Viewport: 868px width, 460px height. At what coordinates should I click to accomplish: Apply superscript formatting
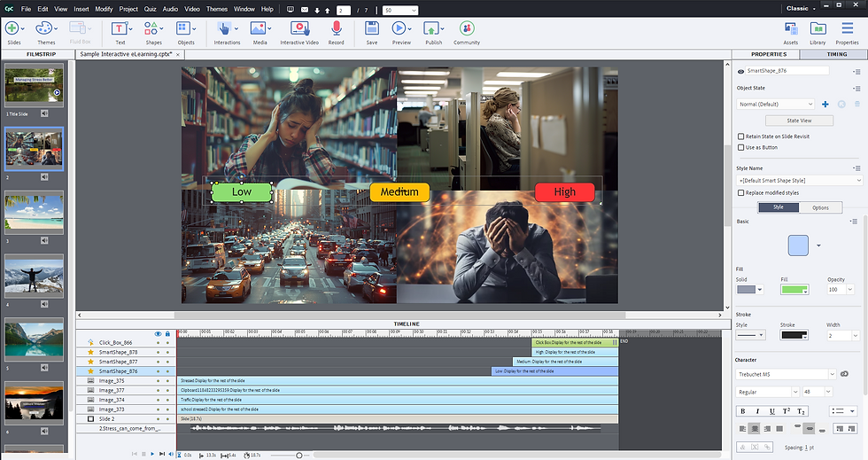(x=787, y=411)
